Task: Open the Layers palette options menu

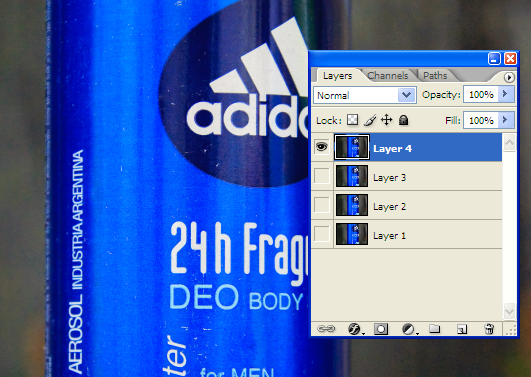Action: [x=509, y=77]
